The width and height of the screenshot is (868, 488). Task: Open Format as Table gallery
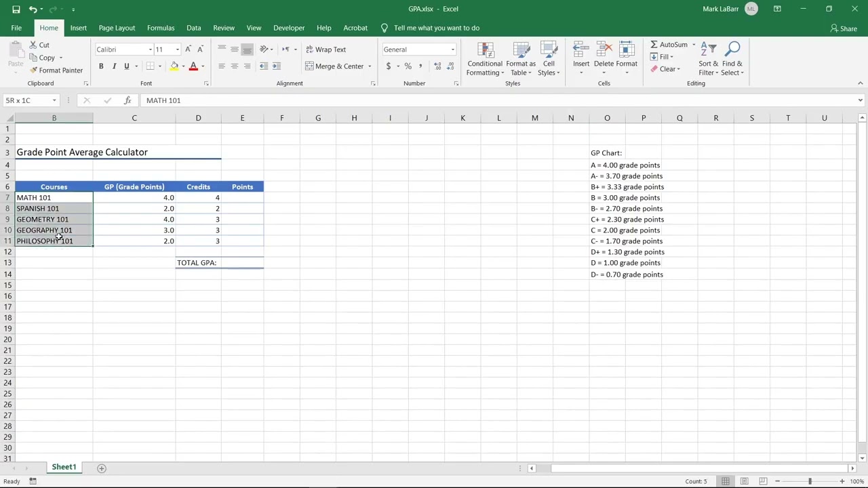click(521, 58)
